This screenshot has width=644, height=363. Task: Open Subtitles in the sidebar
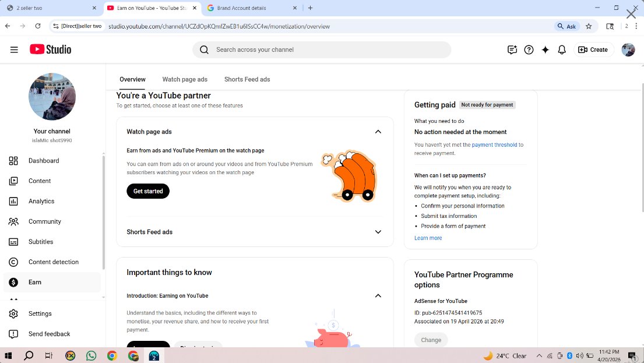pos(52,241)
